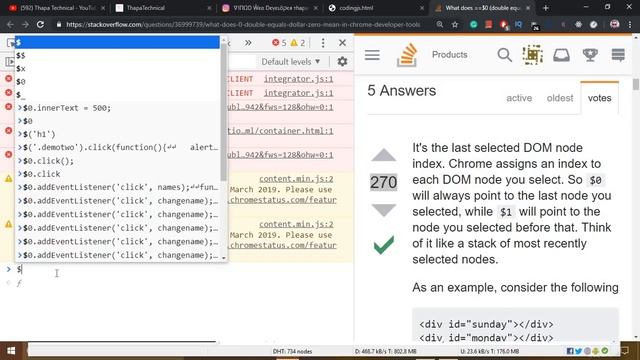Open Chrome three-dot menu
The height and width of the screenshot is (360, 640).
(630, 24)
